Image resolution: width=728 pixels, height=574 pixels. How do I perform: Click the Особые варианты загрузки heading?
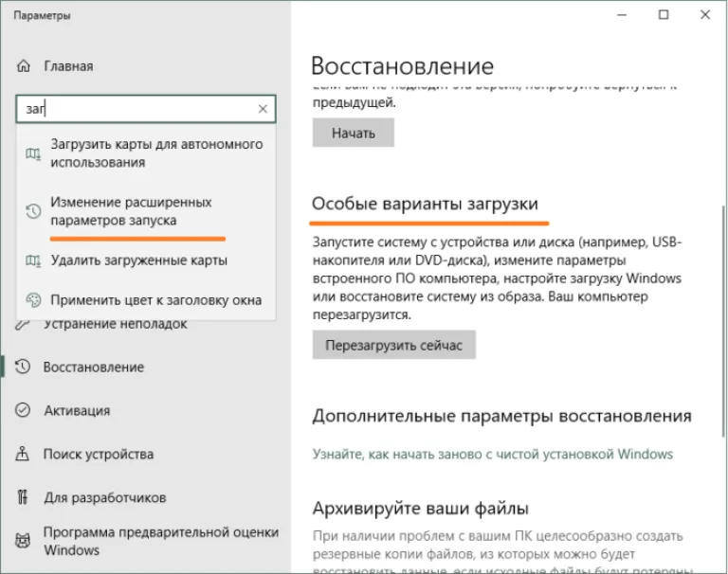425,204
